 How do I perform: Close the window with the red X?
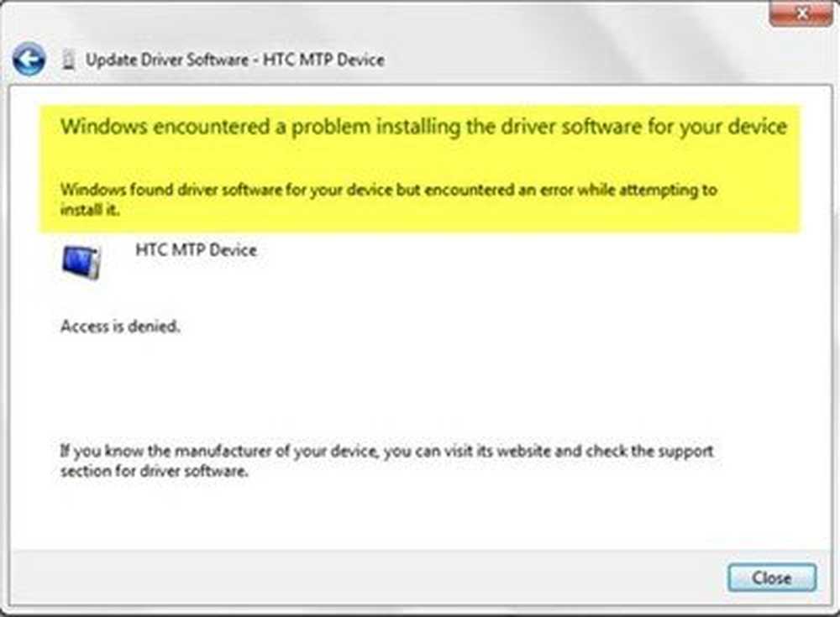tap(801, 13)
